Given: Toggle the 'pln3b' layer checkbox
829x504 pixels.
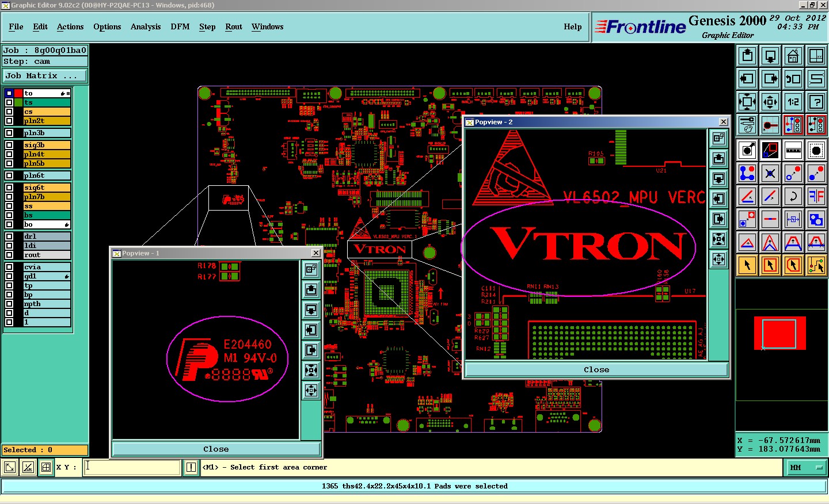Looking at the screenshot, I should click(x=9, y=133).
